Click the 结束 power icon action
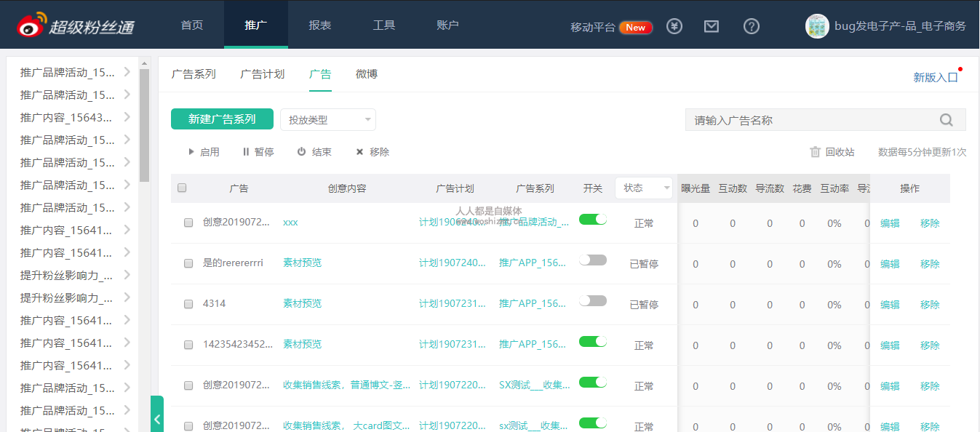980x432 pixels. tap(314, 152)
